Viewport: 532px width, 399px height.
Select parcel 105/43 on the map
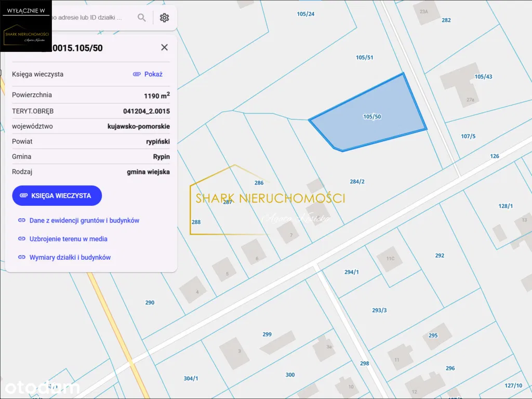(483, 77)
